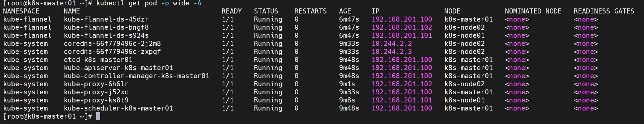Screen dimensions: 644x124
Task: Click the terminal cursor at the prompt
Action: coord(98,116)
